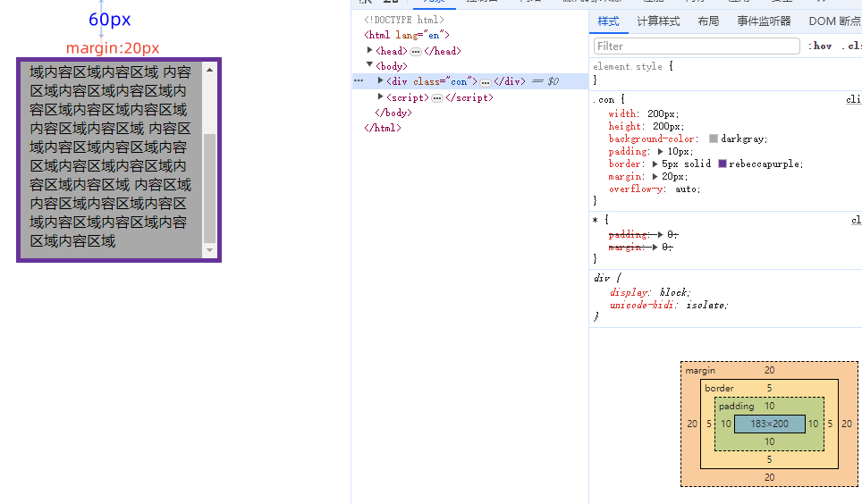Click the top padding value 10 in diagram

pyautogui.click(x=770, y=406)
